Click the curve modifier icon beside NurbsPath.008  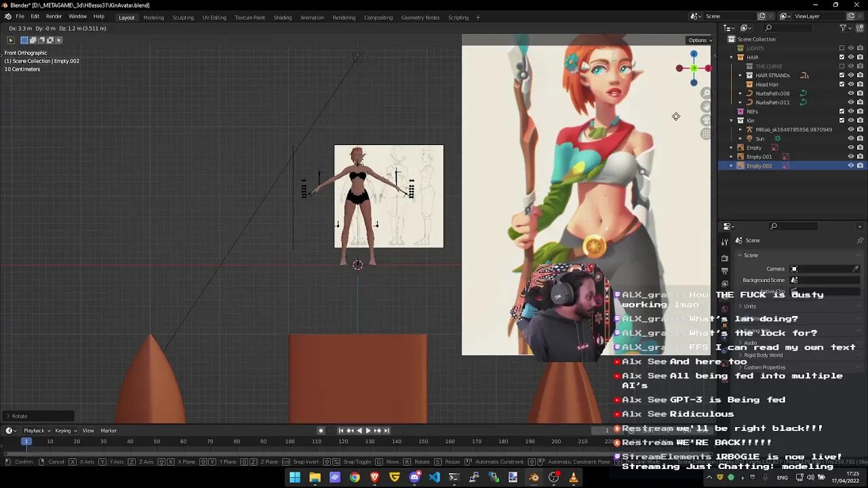803,94
